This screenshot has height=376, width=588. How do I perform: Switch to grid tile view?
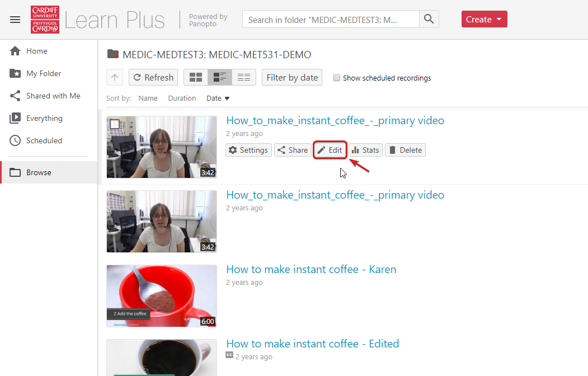[x=196, y=77]
